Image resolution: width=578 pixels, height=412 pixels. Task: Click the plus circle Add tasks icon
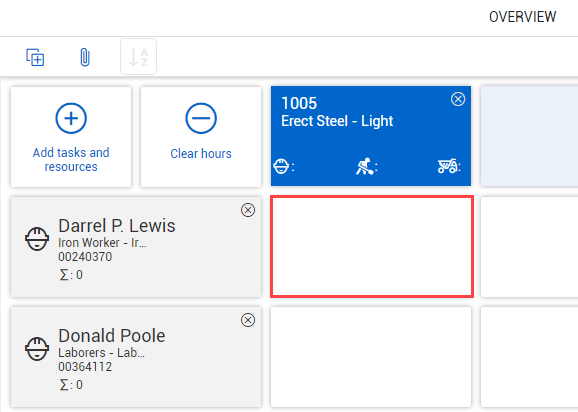click(x=71, y=118)
